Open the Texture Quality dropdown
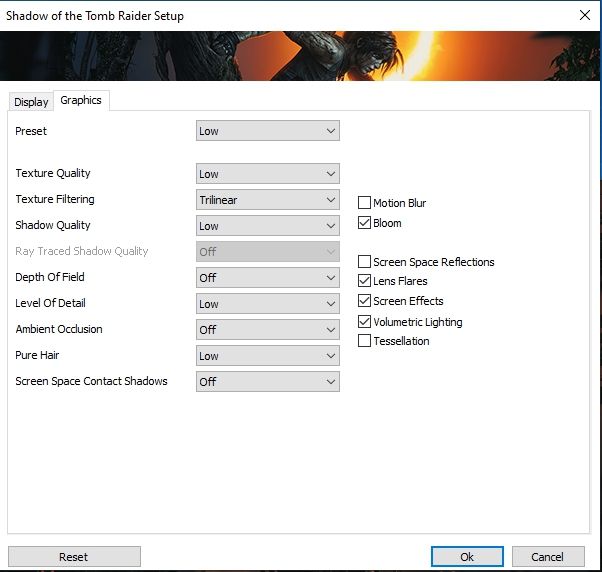This screenshot has height=572, width=602. (x=268, y=174)
